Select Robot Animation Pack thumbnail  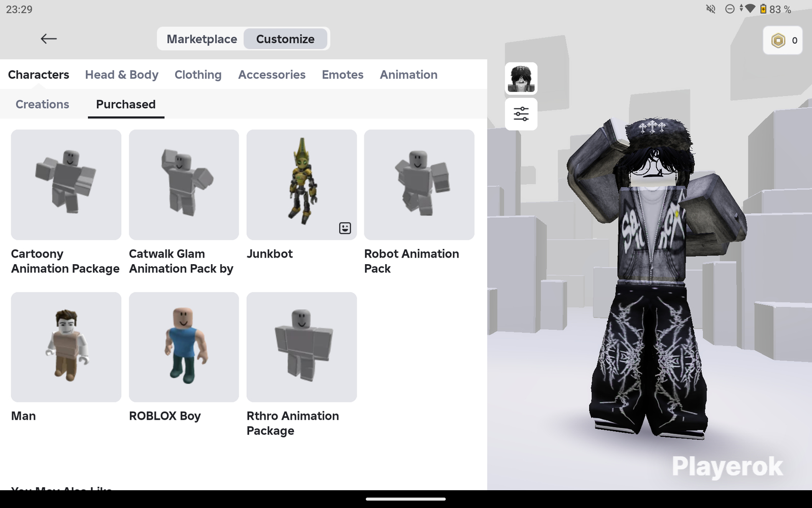[419, 184]
